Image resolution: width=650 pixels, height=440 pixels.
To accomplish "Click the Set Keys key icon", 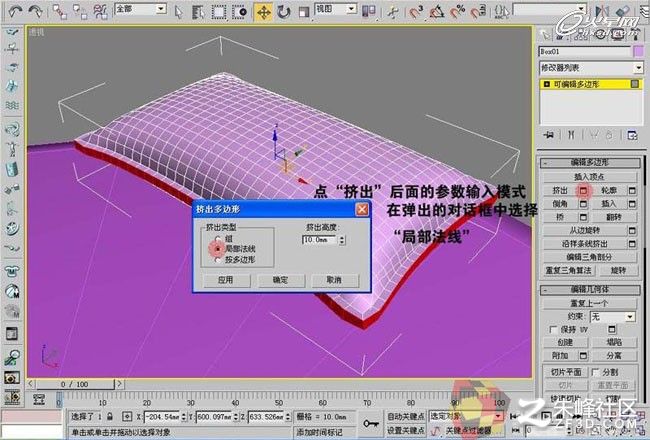I will pyautogui.click(x=370, y=423).
